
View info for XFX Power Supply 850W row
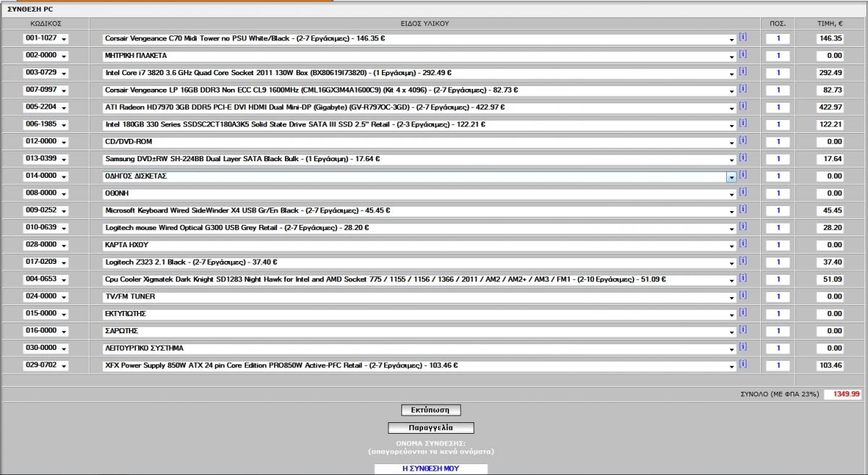[742, 364]
